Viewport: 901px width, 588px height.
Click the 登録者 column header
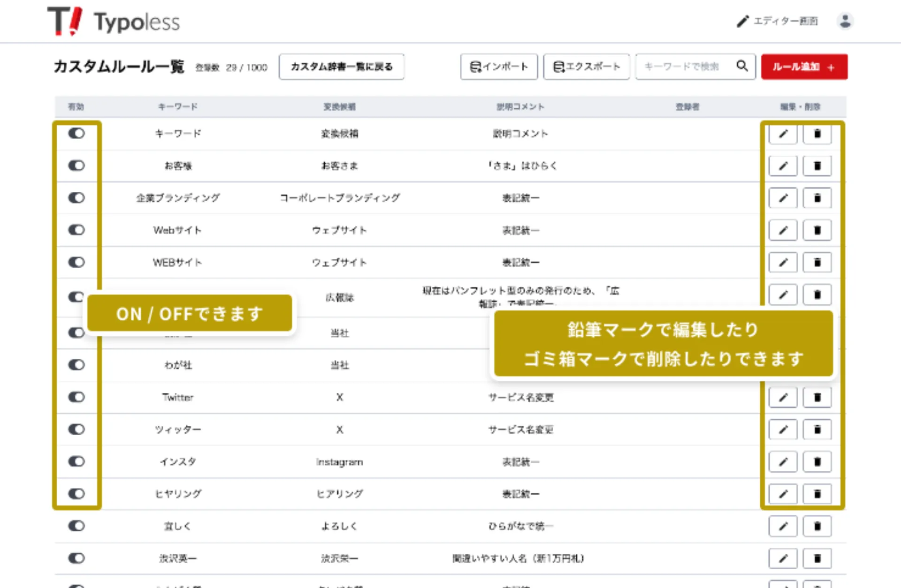point(687,107)
